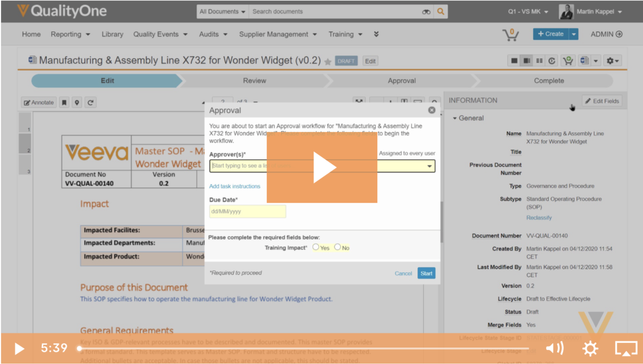Click Add task instructions link
This screenshot has height=364, width=643.
point(235,186)
